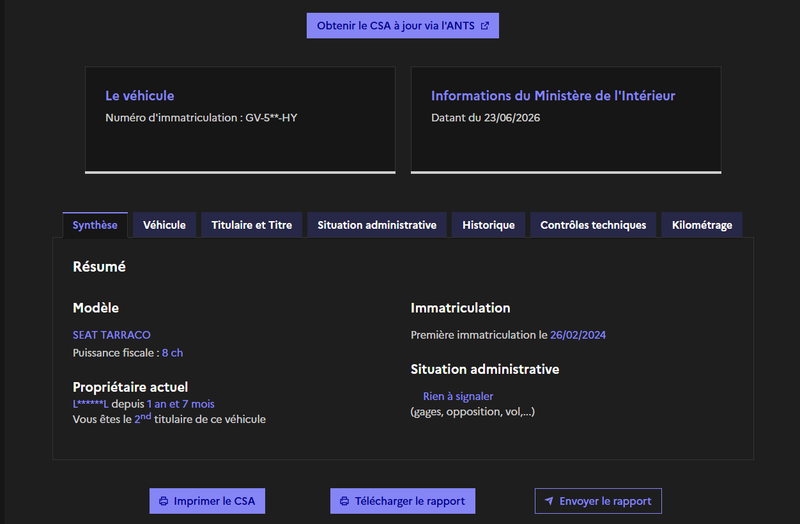This screenshot has height=524, width=800.
Task: Click the external link icon beside l'ANTS
Action: click(x=485, y=26)
